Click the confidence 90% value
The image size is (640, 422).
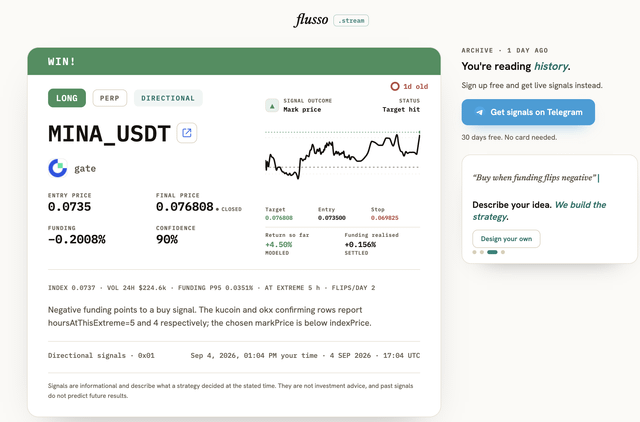(167, 239)
